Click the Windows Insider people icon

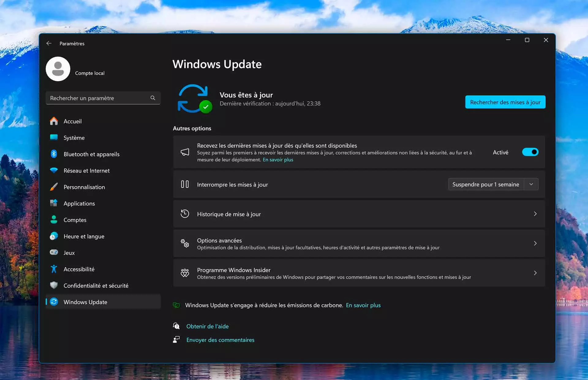pyautogui.click(x=185, y=273)
